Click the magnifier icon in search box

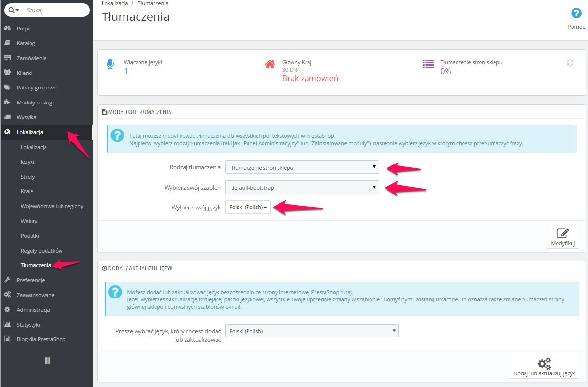point(12,10)
